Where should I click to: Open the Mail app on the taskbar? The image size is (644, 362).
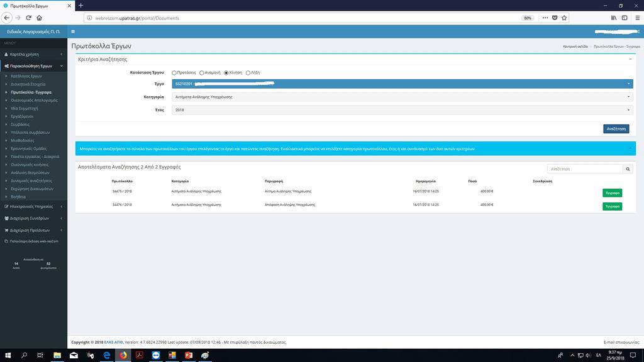[74, 355]
